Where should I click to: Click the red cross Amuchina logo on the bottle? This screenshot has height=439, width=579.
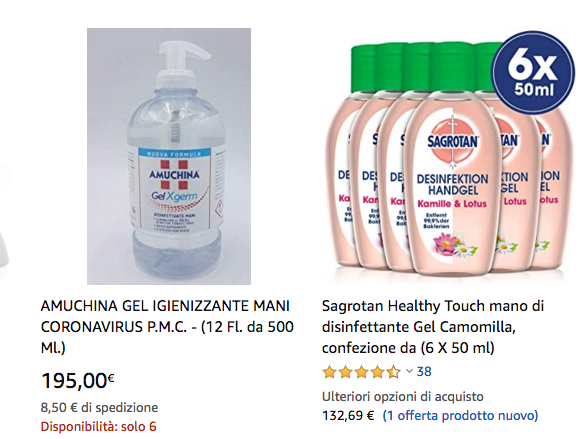point(174,174)
